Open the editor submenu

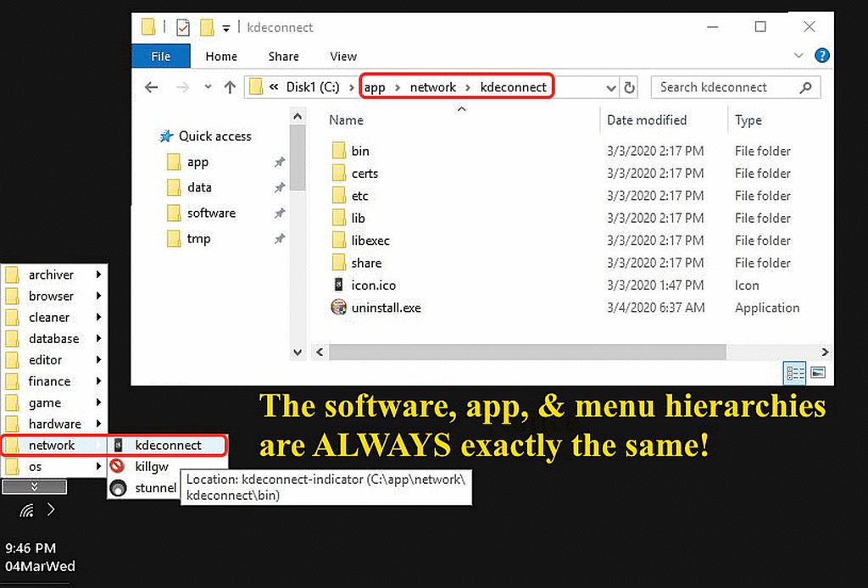coord(54,360)
